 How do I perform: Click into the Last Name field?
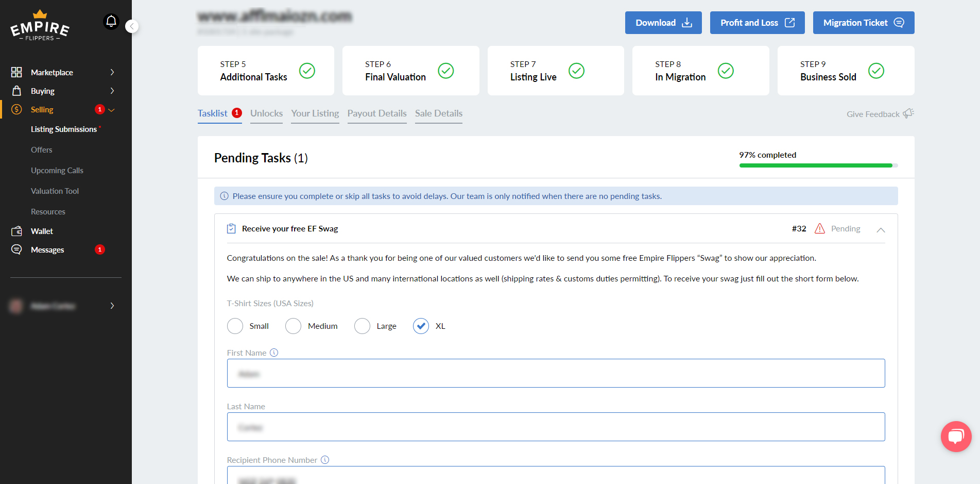click(556, 427)
